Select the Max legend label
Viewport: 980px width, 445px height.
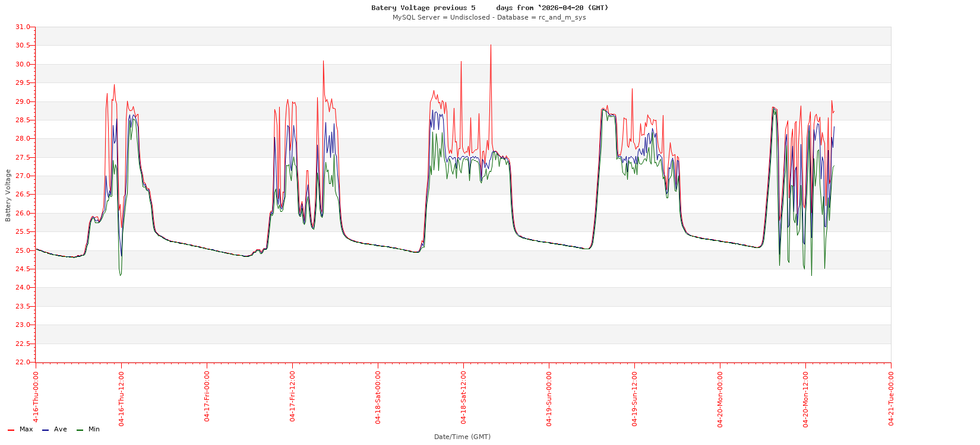[26, 429]
